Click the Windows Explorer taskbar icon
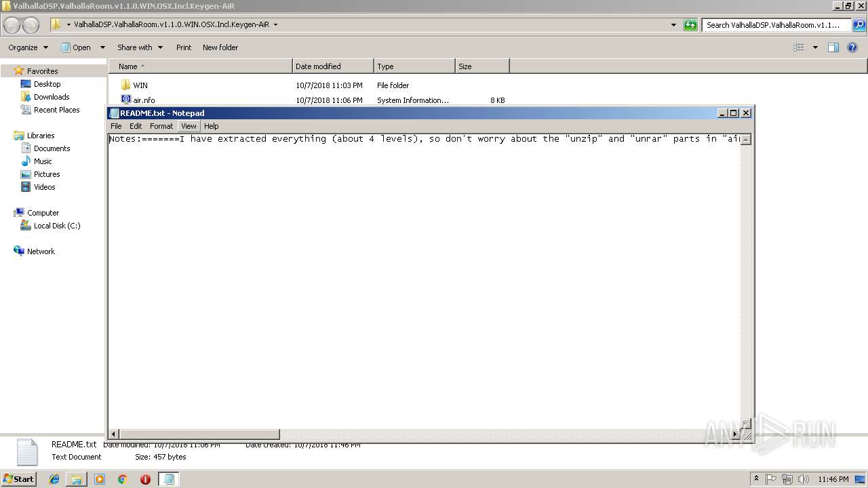 click(77, 479)
